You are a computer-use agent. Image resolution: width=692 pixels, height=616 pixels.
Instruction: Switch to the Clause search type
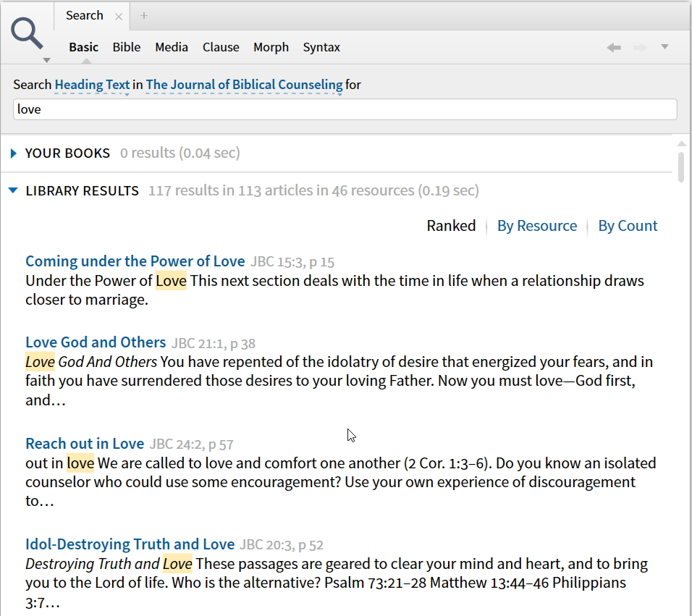pyautogui.click(x=221, y=47)
